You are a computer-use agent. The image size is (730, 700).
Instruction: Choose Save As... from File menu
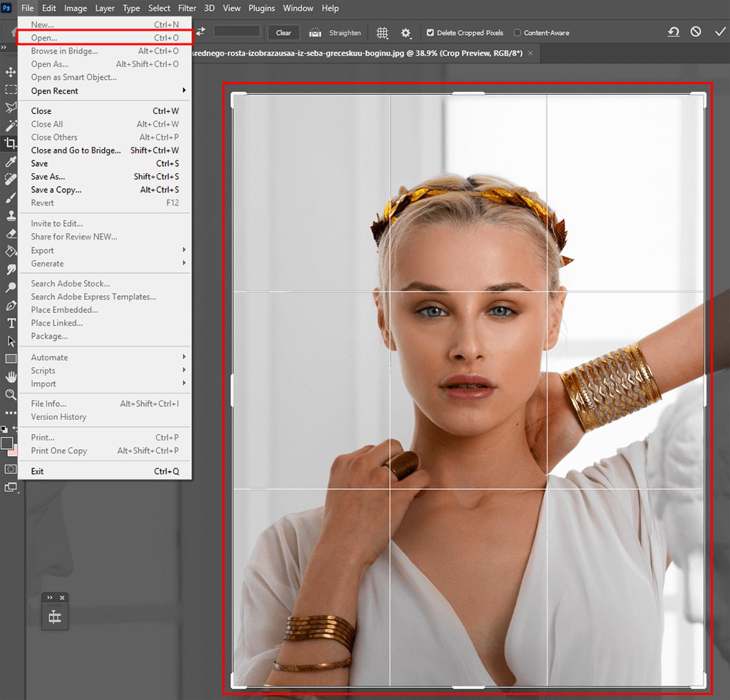[x=48, y=177]
